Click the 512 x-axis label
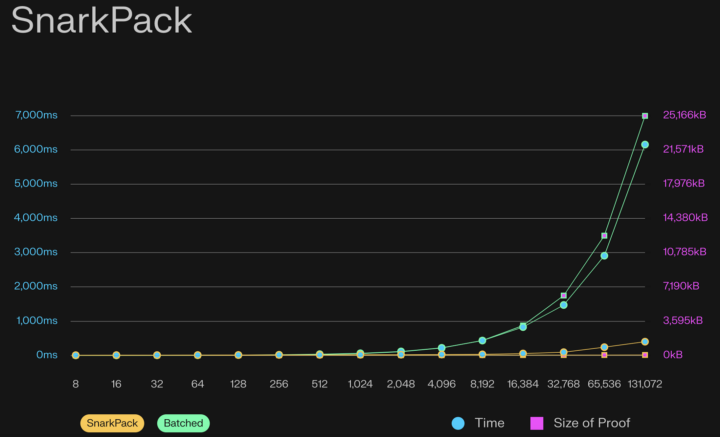The width and height of the screenshot is (720, 437). click(x=320, y=384)
